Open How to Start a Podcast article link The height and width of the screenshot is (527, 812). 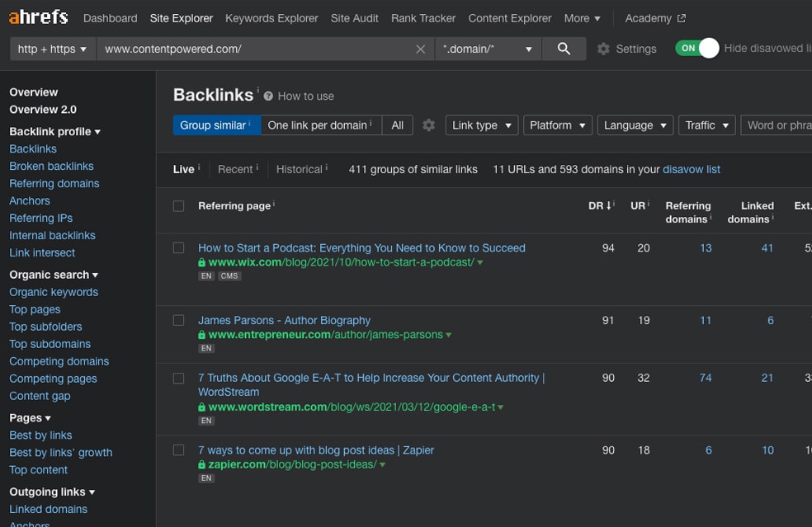click(361, 248)
